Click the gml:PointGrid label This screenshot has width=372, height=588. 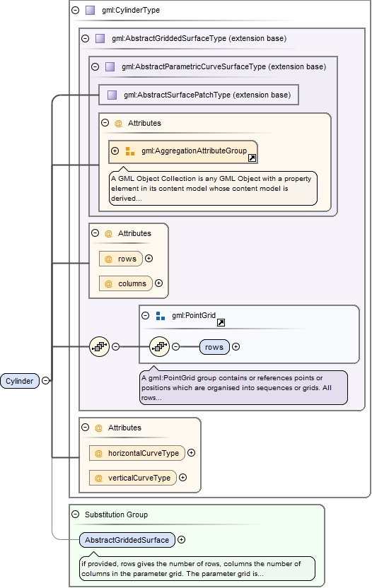coord(194,315)
